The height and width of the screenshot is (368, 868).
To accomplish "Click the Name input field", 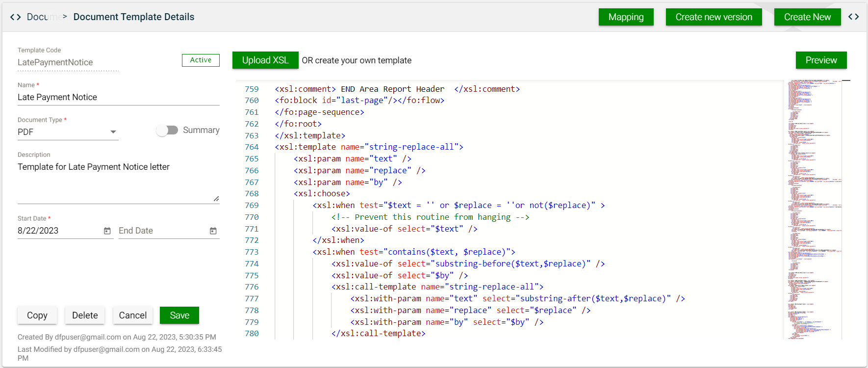I will point(118,97).
